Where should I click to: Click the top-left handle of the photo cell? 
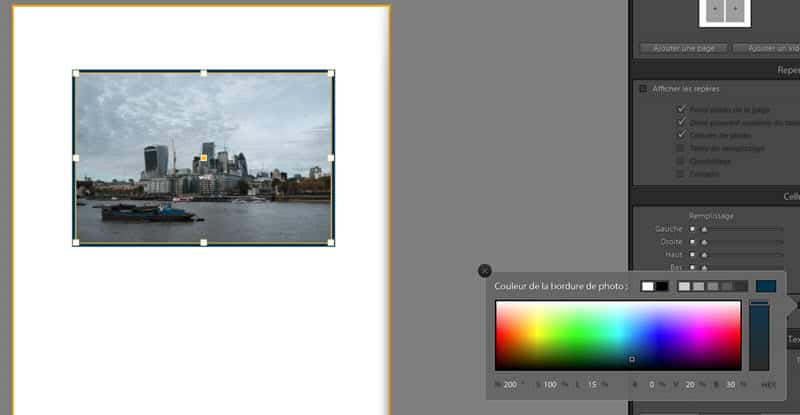(x=76, y=74)
